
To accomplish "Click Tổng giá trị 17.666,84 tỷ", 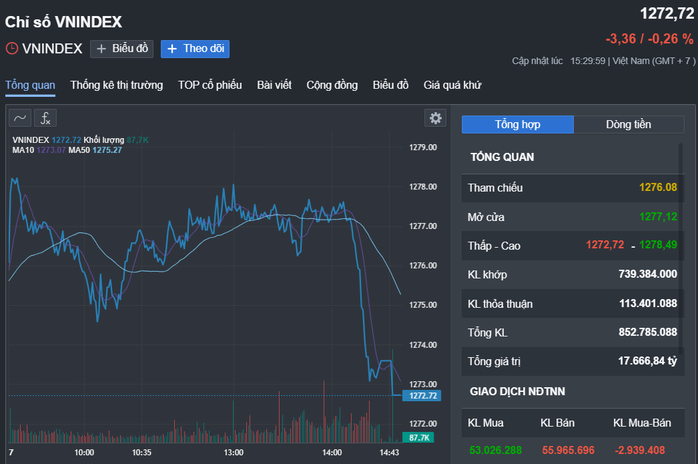I will click(x=647, y=361).
